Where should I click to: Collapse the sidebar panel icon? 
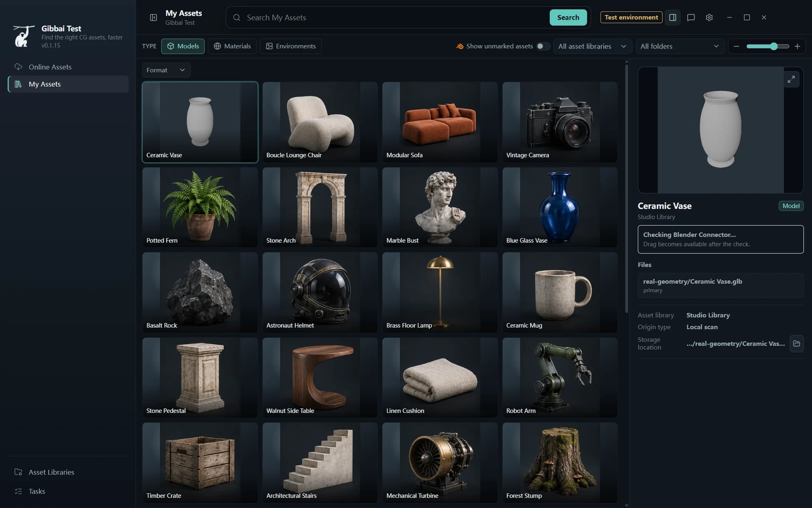coord(153,17)
